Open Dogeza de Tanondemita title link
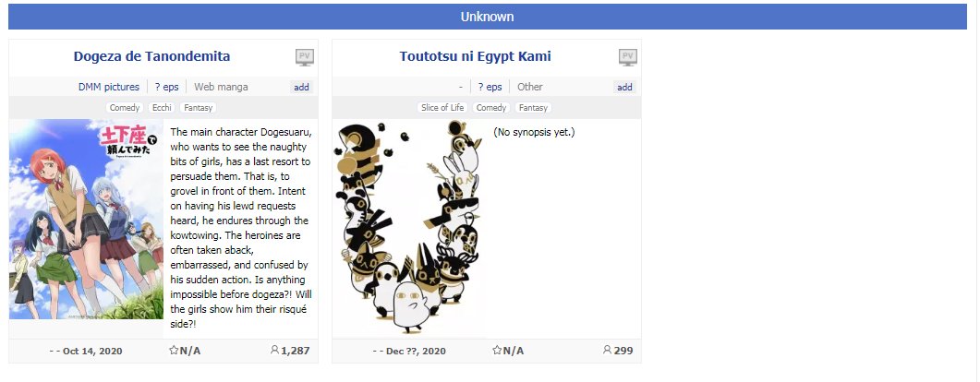This screenshot has width=980, height=382. coord(151,56)
